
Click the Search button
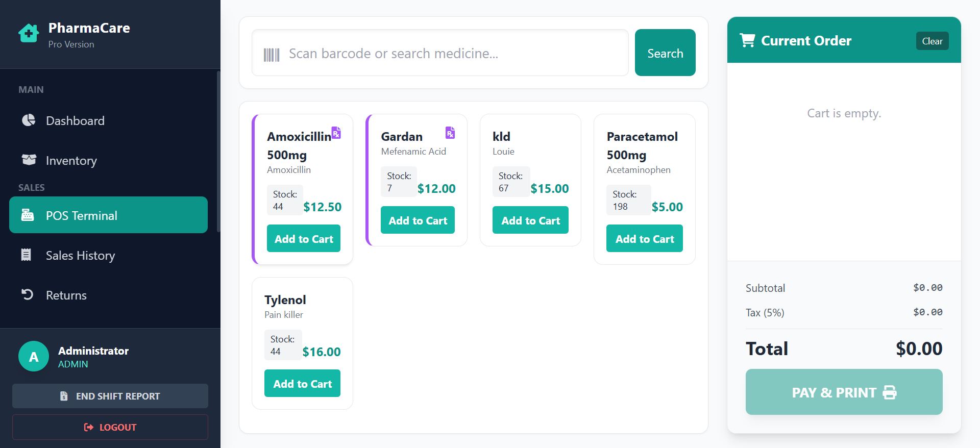tap(665, 53)
